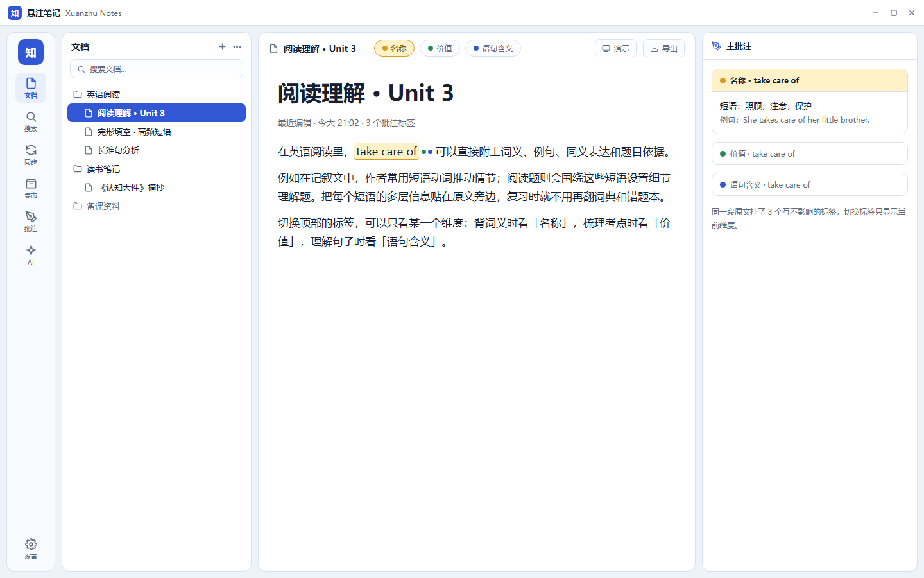Click the 导出 export button

click(663, 48)
